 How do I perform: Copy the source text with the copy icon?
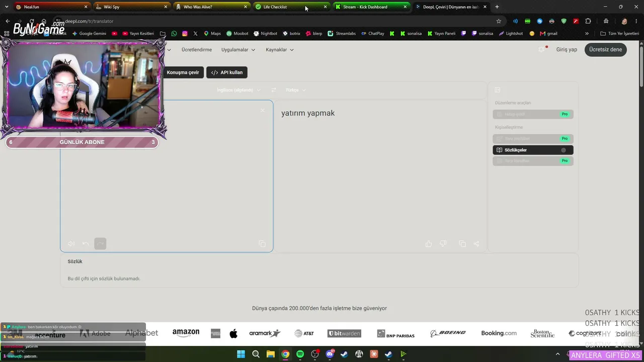pos(262,244)
